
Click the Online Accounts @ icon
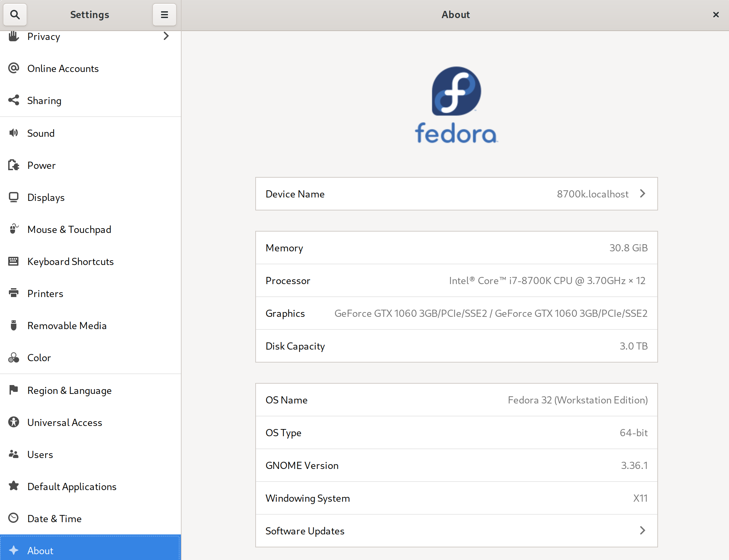pos(14,68)
